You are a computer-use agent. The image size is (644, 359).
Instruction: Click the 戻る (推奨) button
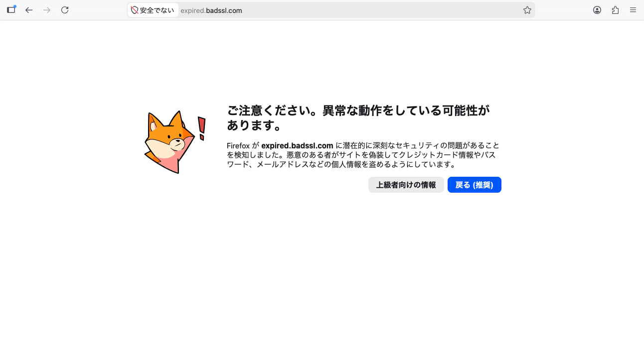474,185
